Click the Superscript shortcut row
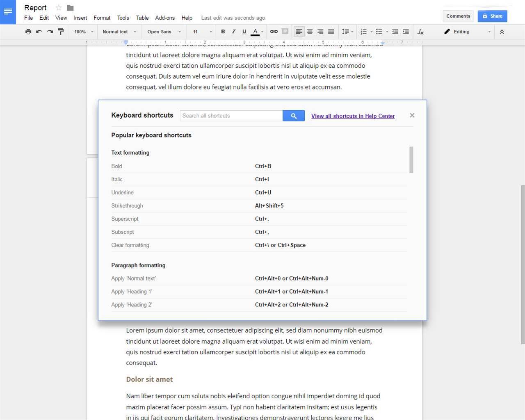This screenshot has width=525, height=420. [x=259, y=219]
